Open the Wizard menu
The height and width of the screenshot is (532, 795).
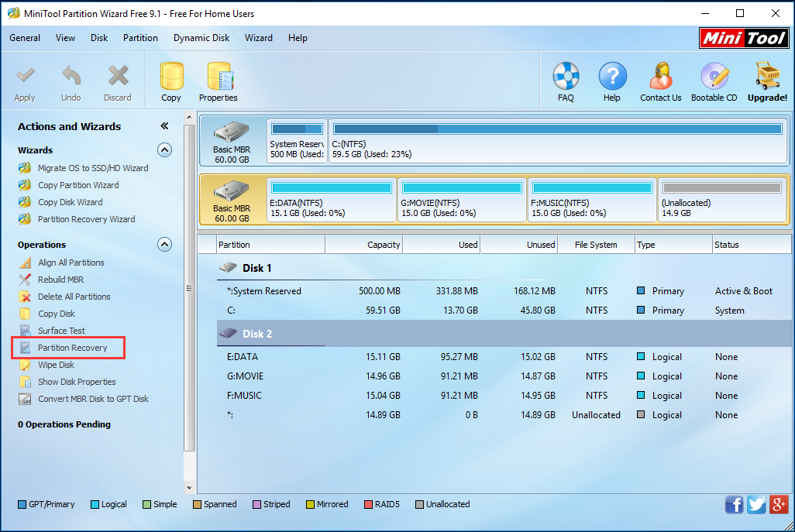(x=259, y=38)
